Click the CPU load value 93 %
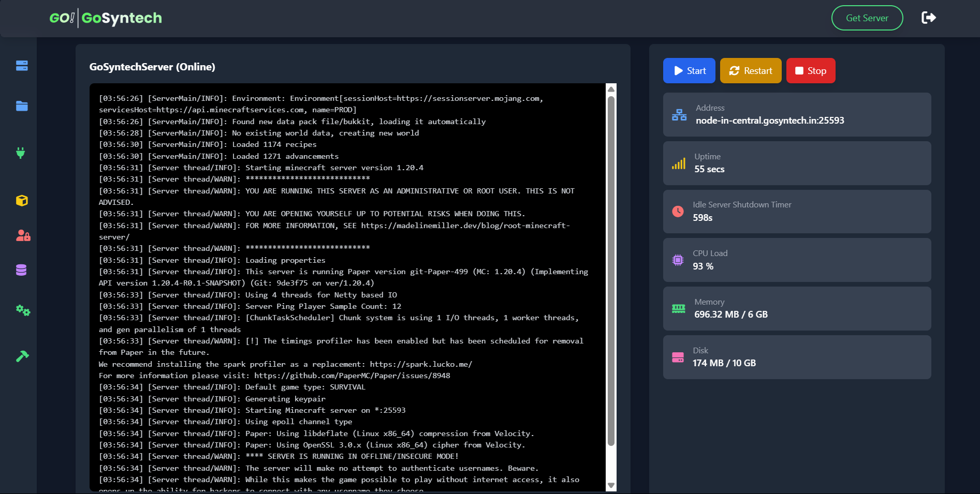This screenshot has width=980, height=494. coord(703,266)
